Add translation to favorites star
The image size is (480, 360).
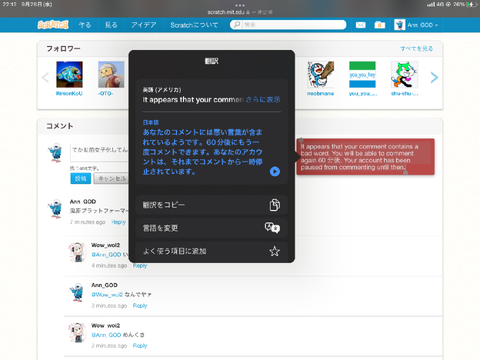(274, 251)
